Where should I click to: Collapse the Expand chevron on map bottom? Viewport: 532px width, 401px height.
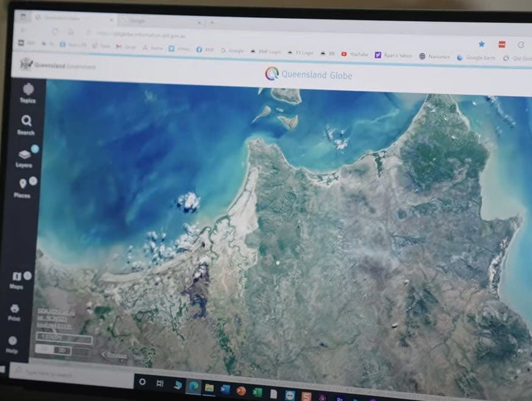pyautogui.click(x=114, y=355)
